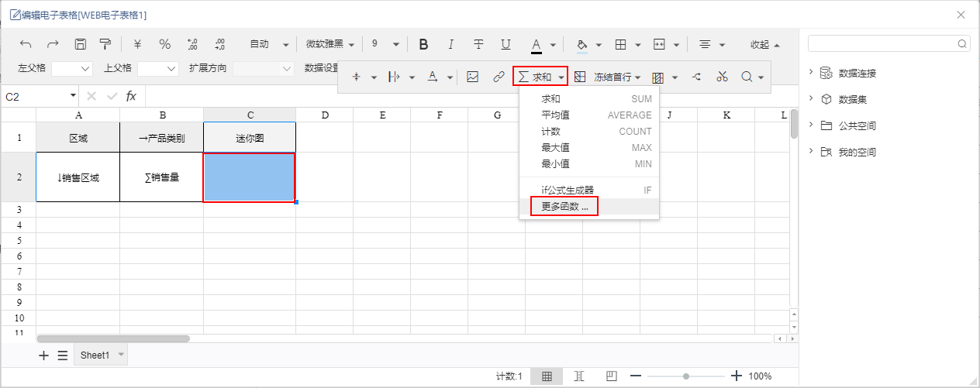
Task: Open the 我的空间 tree item
Action: coord(857,152)
